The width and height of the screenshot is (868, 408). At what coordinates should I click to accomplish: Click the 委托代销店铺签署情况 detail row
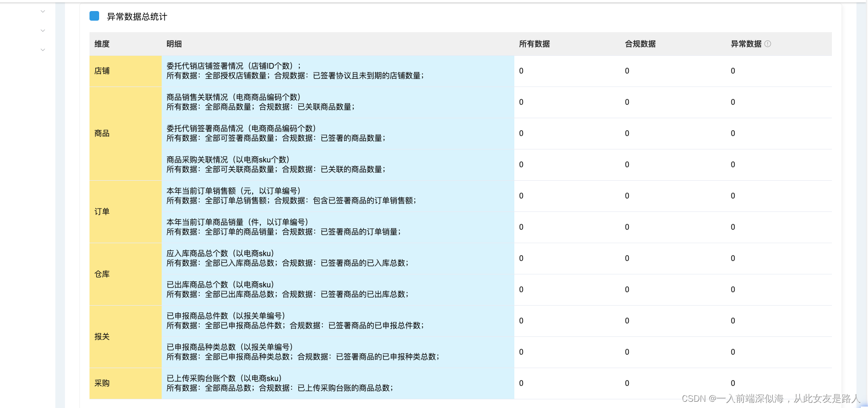click(338, 71)
